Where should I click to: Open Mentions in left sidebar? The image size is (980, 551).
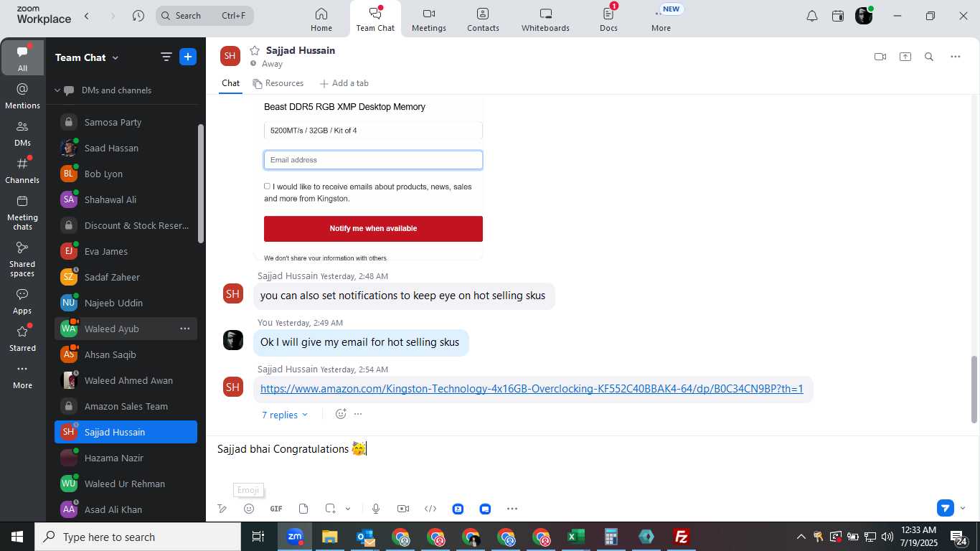point(22,95)
